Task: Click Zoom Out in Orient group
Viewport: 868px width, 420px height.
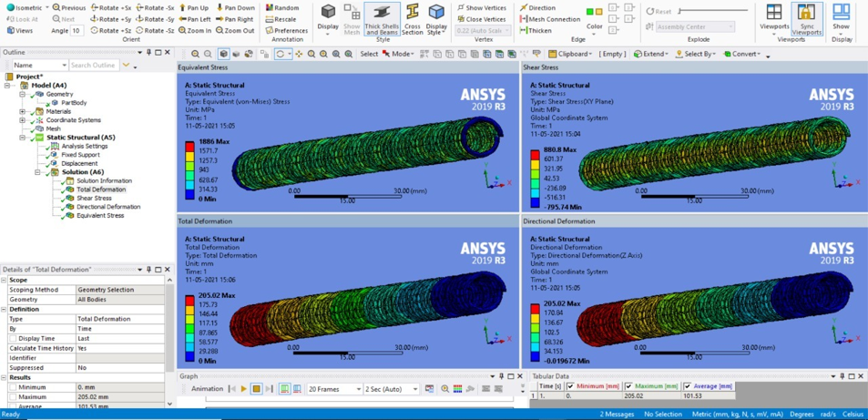Action: pyautogui.click(x=235, y=30)
